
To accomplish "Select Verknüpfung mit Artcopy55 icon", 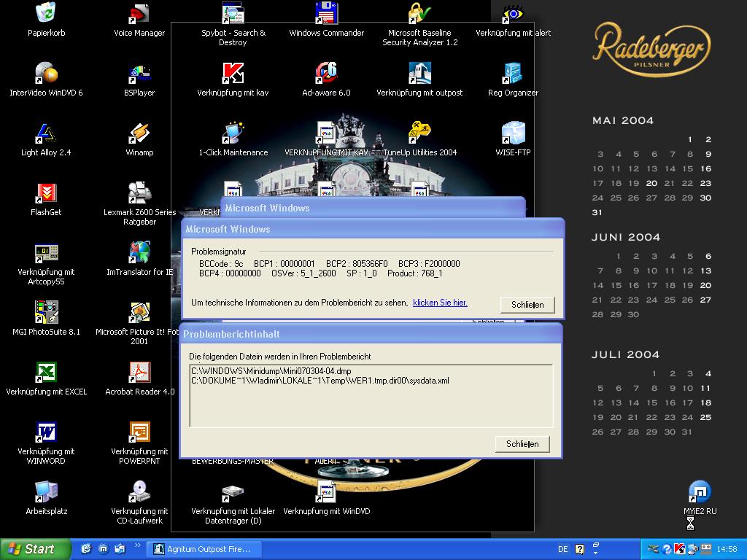I will click(x=46, y=263).
